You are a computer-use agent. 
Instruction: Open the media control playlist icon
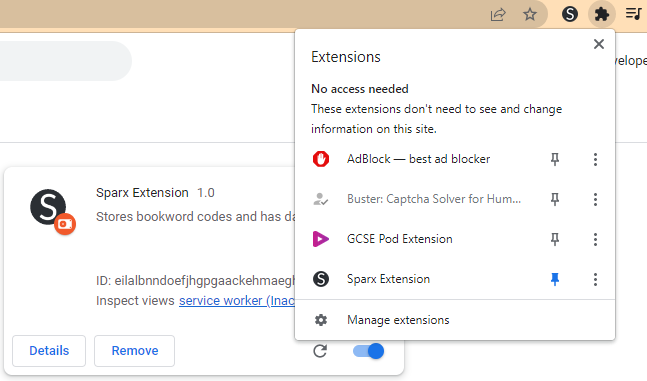pos(633,14)
